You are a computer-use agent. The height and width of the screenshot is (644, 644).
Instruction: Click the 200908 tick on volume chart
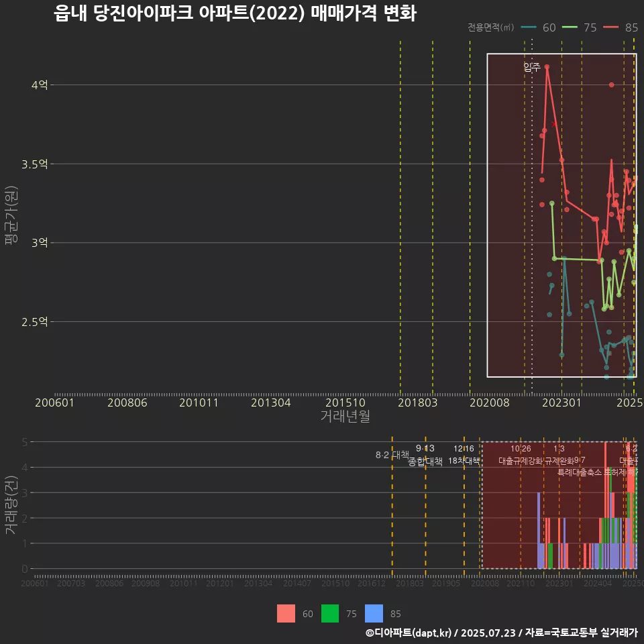click(146, 583)
